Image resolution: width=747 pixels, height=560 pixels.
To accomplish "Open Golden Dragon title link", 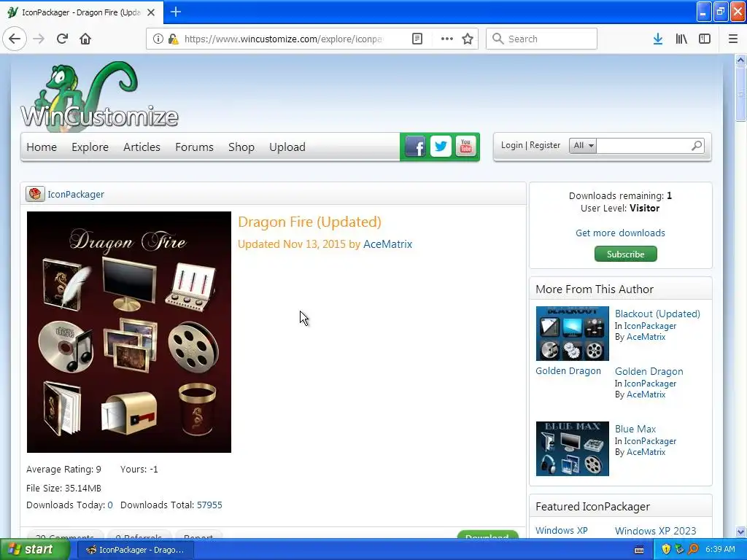I will click(x=649, y=371).
